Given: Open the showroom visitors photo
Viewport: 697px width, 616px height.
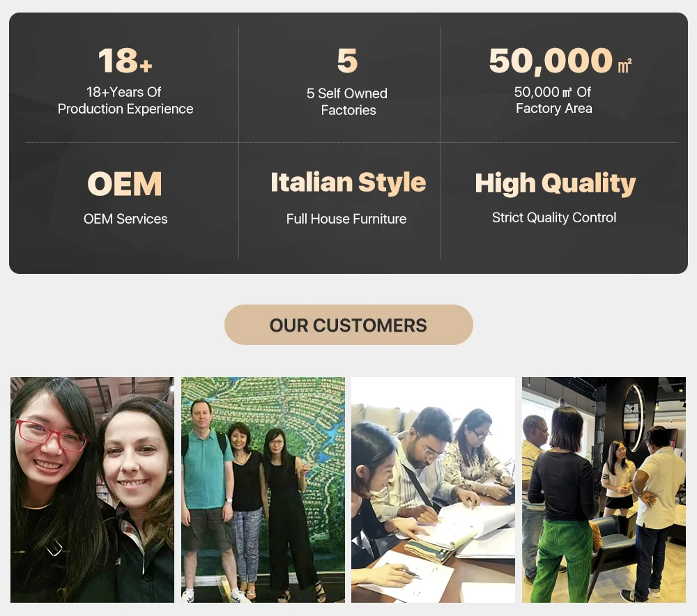Looking at the screenshot, I should click(604, 490).
